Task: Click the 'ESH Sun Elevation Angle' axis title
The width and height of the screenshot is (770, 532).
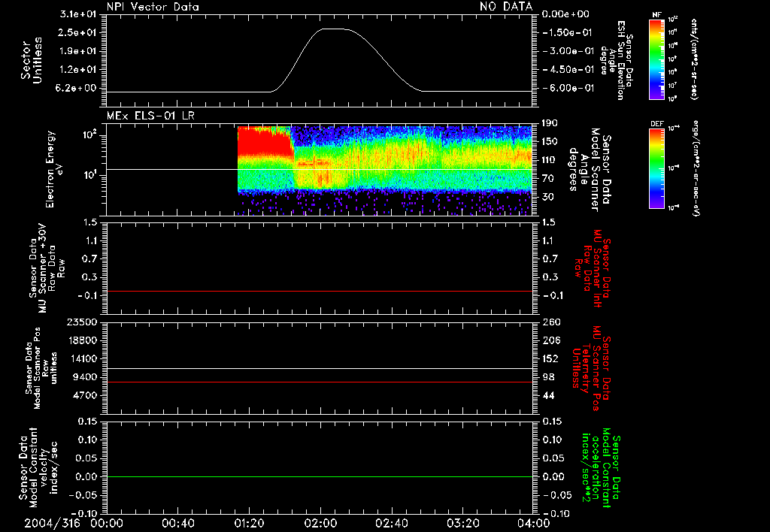Action: point(617,60)
